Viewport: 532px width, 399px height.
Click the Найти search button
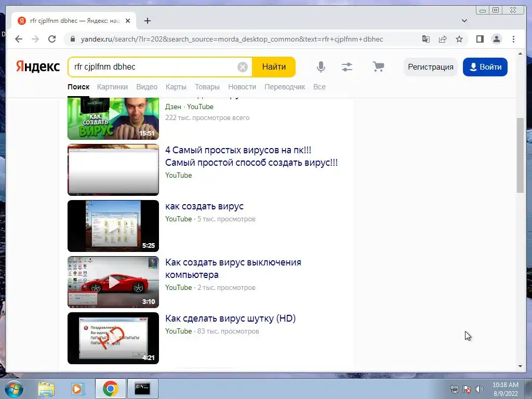[274, 67]
